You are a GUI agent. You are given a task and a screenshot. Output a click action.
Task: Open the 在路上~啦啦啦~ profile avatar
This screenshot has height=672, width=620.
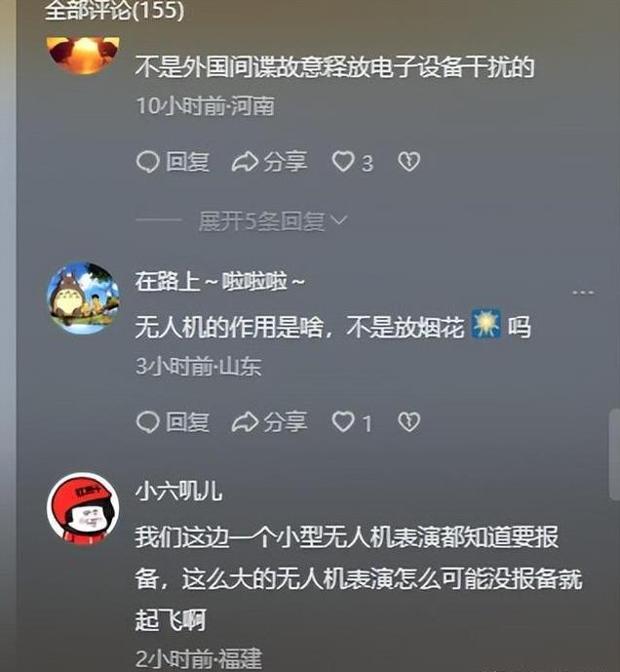[x=83, y=298]
